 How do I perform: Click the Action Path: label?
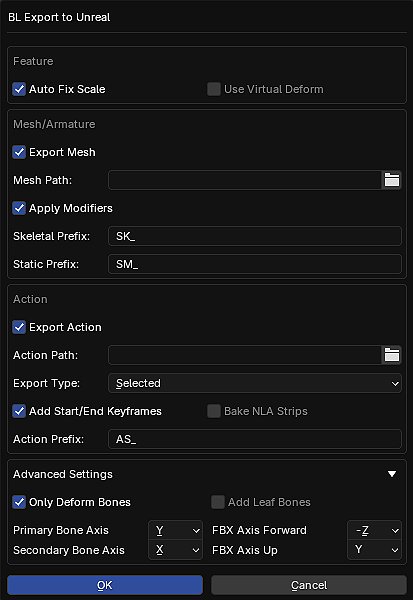point(46,355)
